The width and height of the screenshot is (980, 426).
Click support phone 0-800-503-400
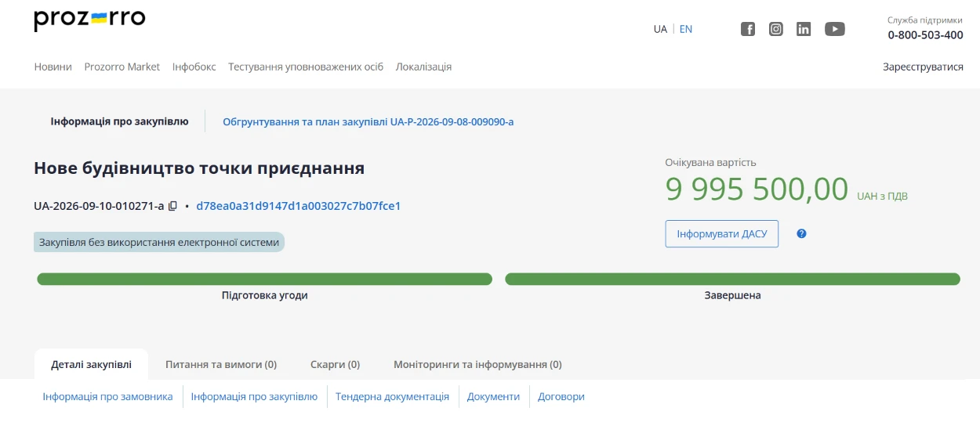pos(925,34)
